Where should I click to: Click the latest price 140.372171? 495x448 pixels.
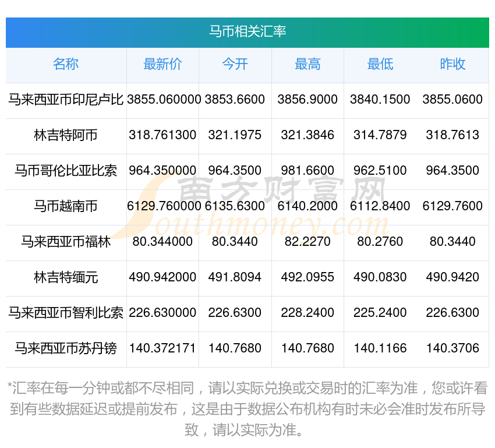(162, 348)
